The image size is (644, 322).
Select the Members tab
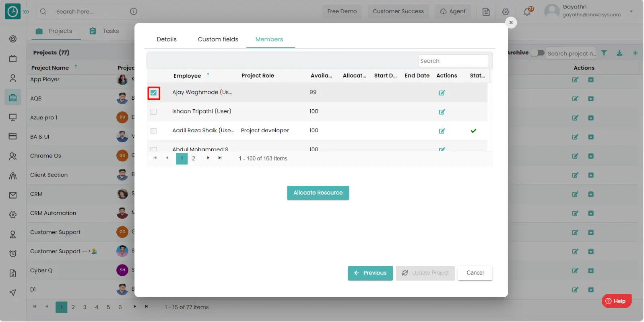[269, 39]
